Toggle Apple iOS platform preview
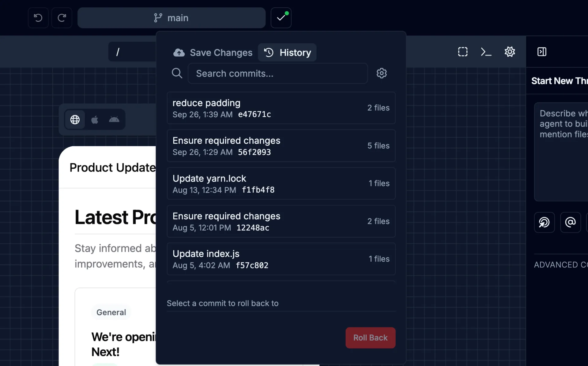 (x=95, y=119)
